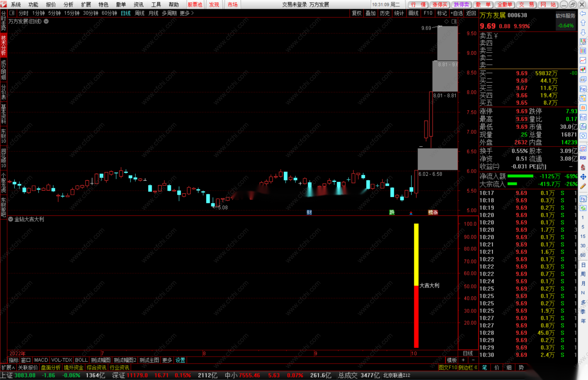The width and height of the screenshot is (588, 380).
Task: Select the pencil drawing tool icon
Action: (583, 186)
